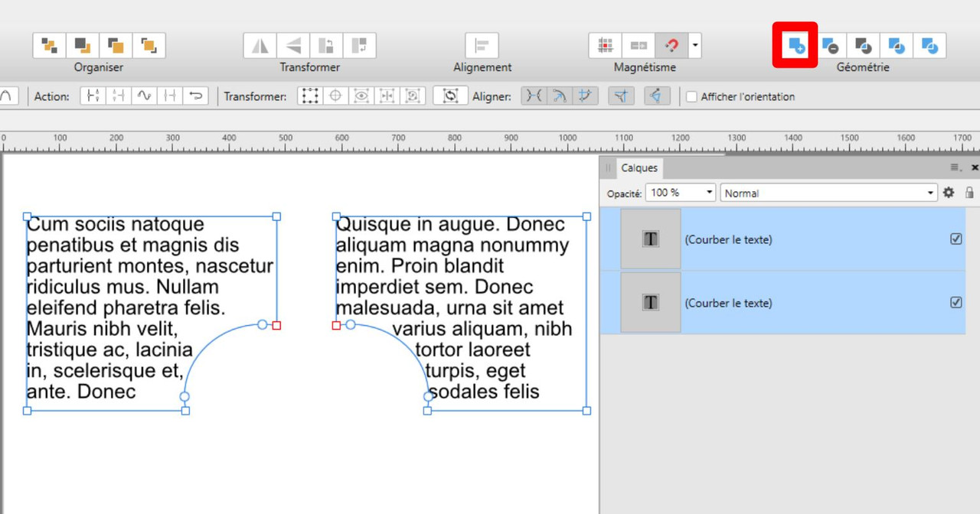This screenshot has width=980, height=514.
Task: Click the rotating-arrows box button before Aligner
Action: (450, 96)
